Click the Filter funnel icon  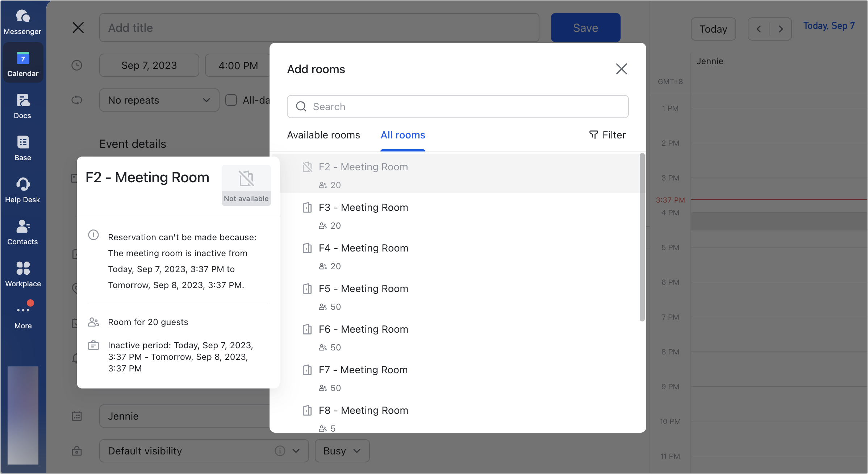[593, 135]
